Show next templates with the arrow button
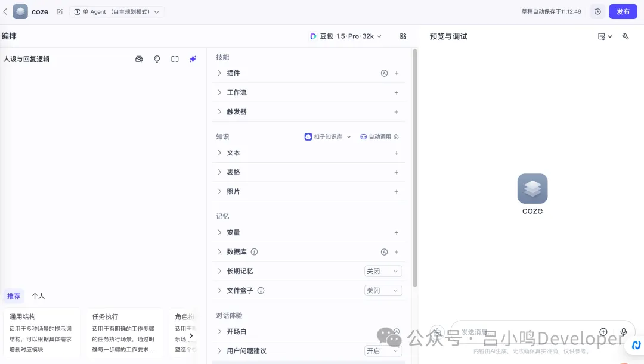The image size is (644, 364). coord(191,335)
